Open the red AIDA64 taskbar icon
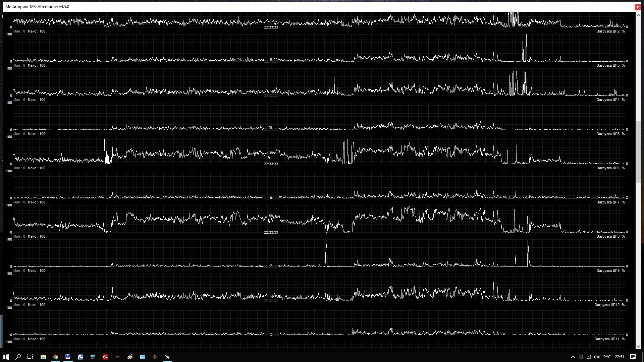The image size is (644, 362). click(x=105, y=357)
